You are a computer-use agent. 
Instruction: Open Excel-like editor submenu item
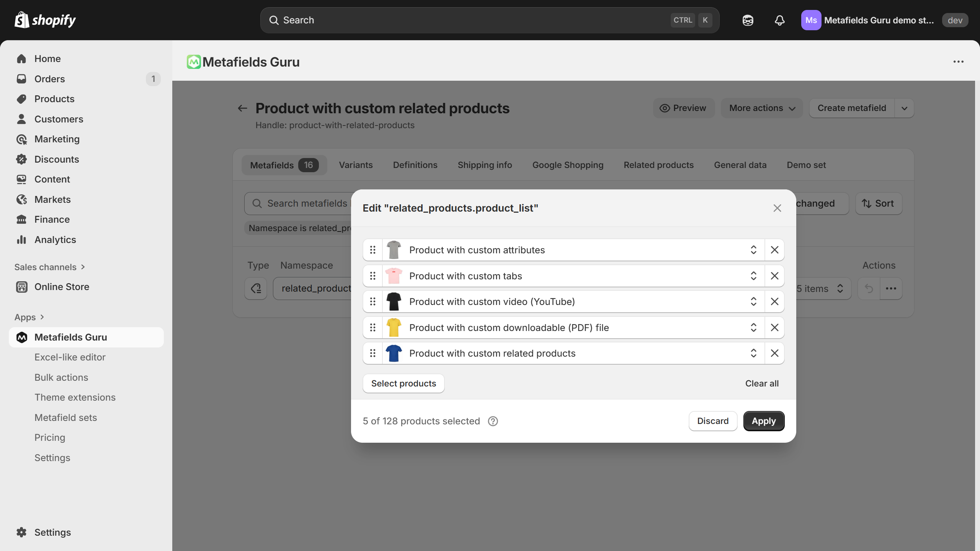tap(70, 357)
